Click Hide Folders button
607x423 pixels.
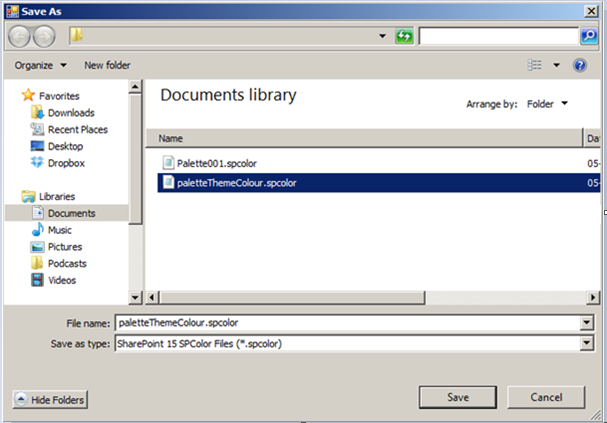coord(50,399)
